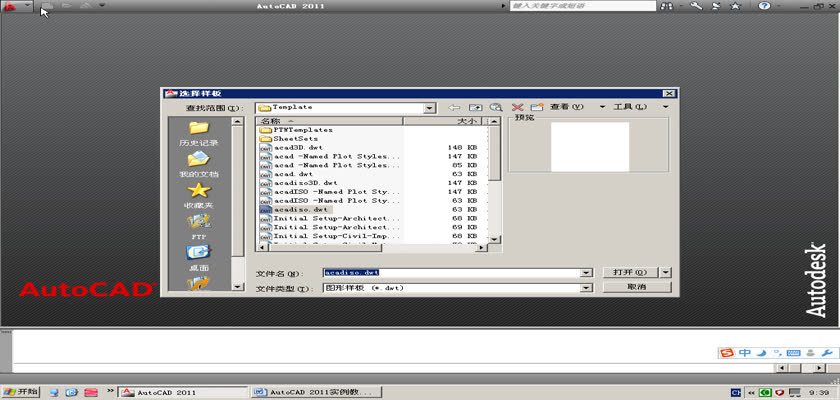Click places bar scroll down arrow
Screen dimensions: 840x400
click(238, 287)
